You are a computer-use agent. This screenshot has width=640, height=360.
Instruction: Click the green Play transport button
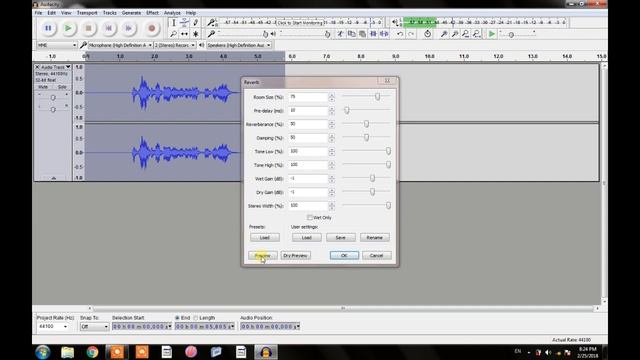click(68, 28)
